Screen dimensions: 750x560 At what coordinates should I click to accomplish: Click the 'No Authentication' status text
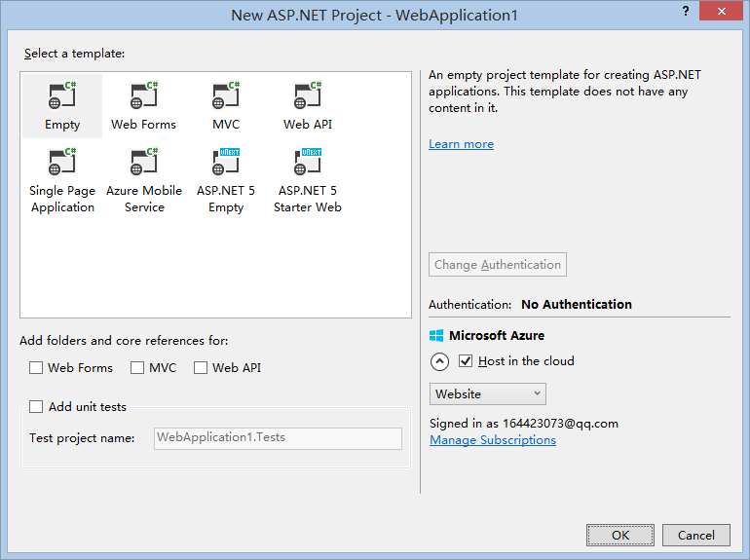click(x=577, y=304)
